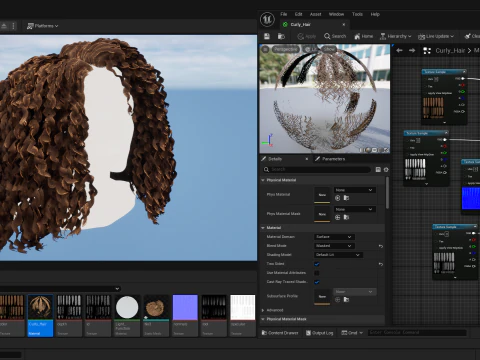The width and height of the screenshot is (480, 360).
Task: Close the Details panel tab
Action: pyautogui.click(x=307, y=159)
